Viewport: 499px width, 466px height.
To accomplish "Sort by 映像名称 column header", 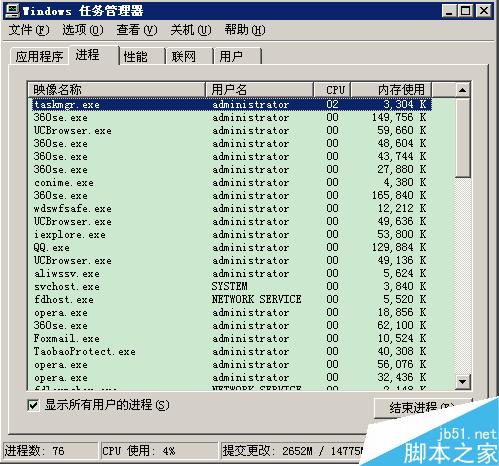I will point(116,90).
